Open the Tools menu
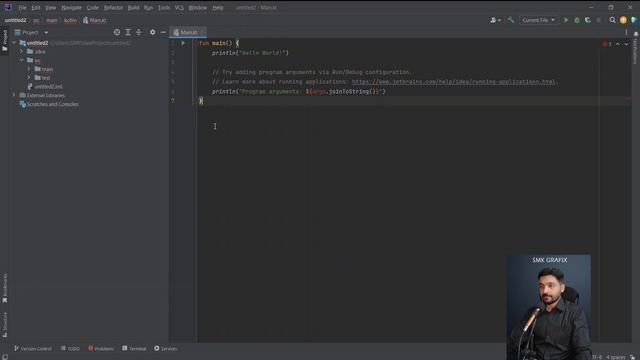Screen dimensions: 640x360 [x=164, y=7]
